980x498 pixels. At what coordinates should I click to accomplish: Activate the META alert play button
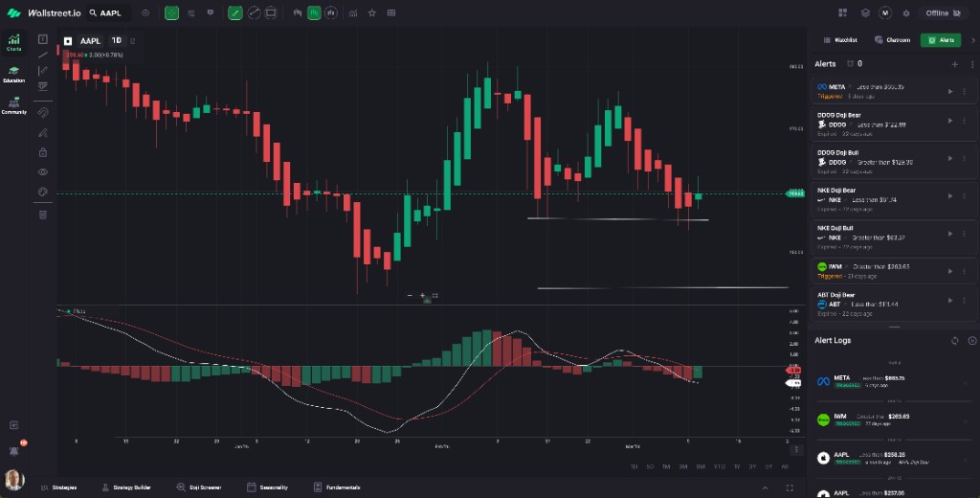coord(950,91)
